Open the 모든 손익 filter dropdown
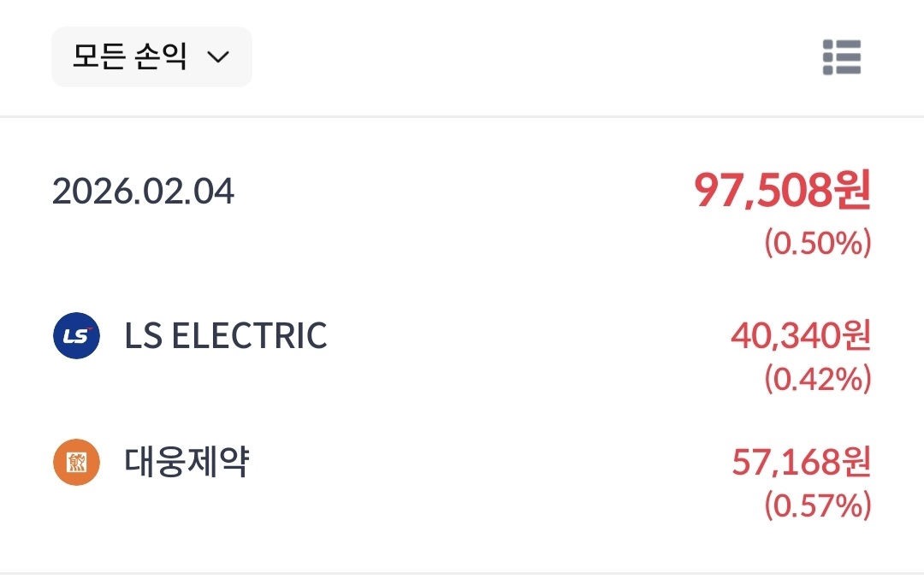Image resolution: width=924 pixels, height=585 pixels. (151, 57)
